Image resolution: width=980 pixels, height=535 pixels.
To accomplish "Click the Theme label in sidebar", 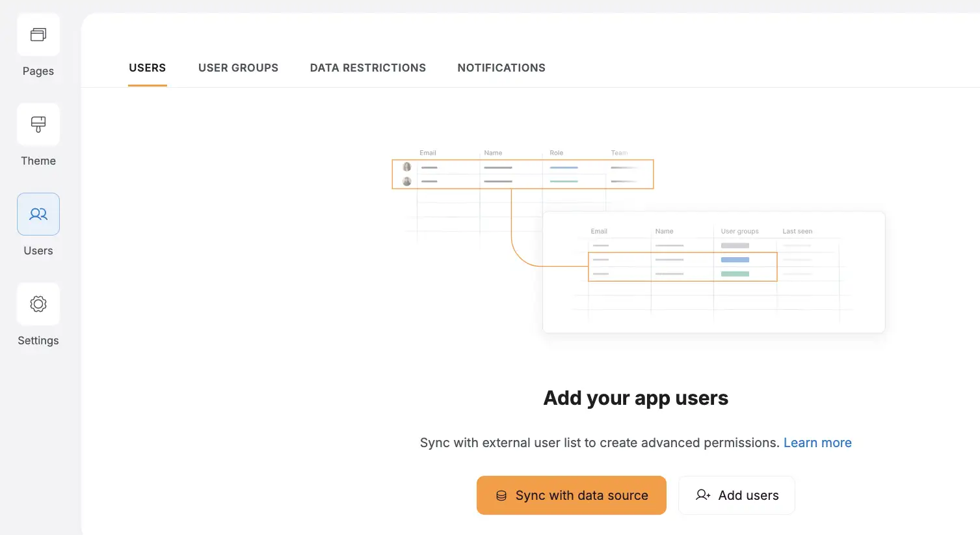I will (38, 161).
